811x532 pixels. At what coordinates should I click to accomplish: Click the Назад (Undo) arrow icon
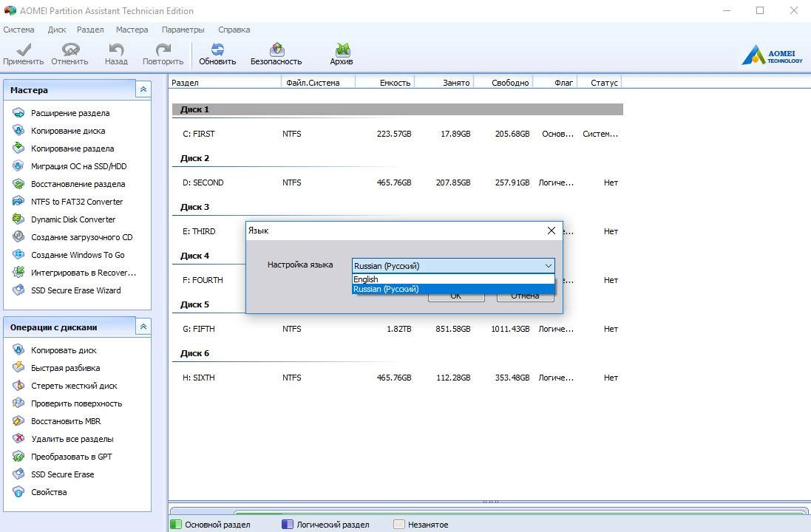116,50
